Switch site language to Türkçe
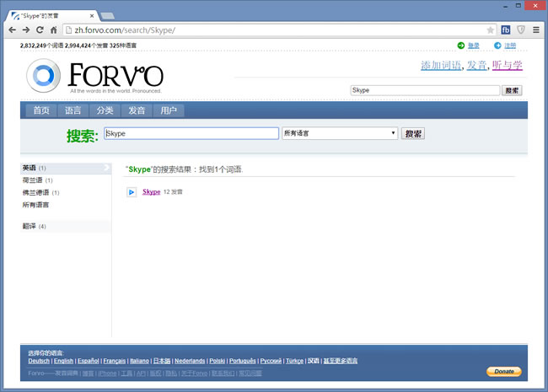The width and height of the screenshot is (548, 392). (294, 361)
